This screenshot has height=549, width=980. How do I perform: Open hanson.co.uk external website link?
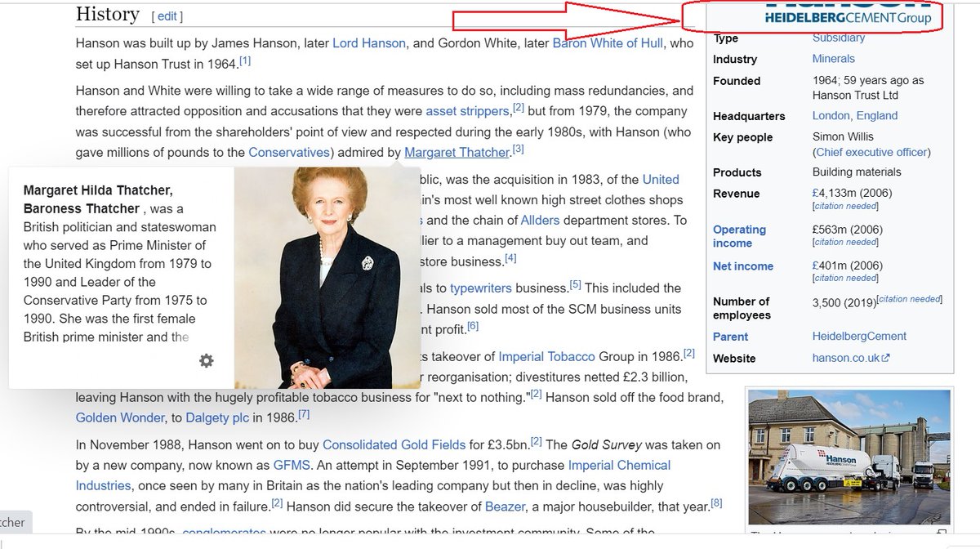(x=851, y=358)
